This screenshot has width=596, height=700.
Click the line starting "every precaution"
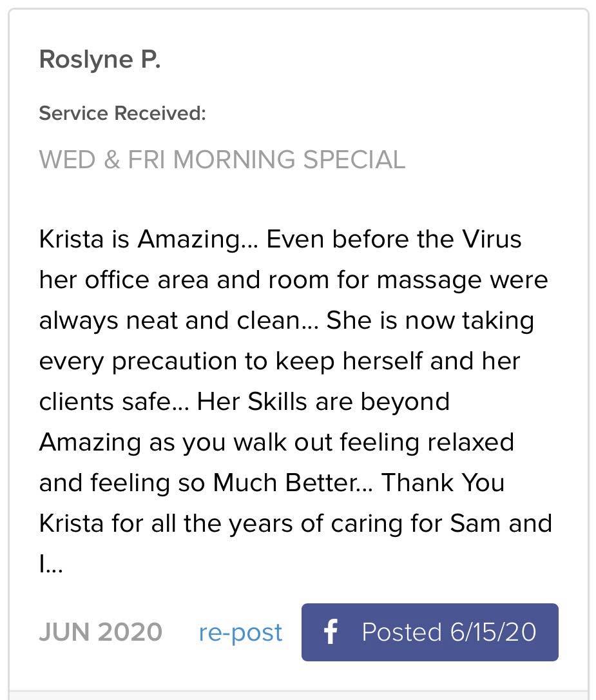pos(279,362)
